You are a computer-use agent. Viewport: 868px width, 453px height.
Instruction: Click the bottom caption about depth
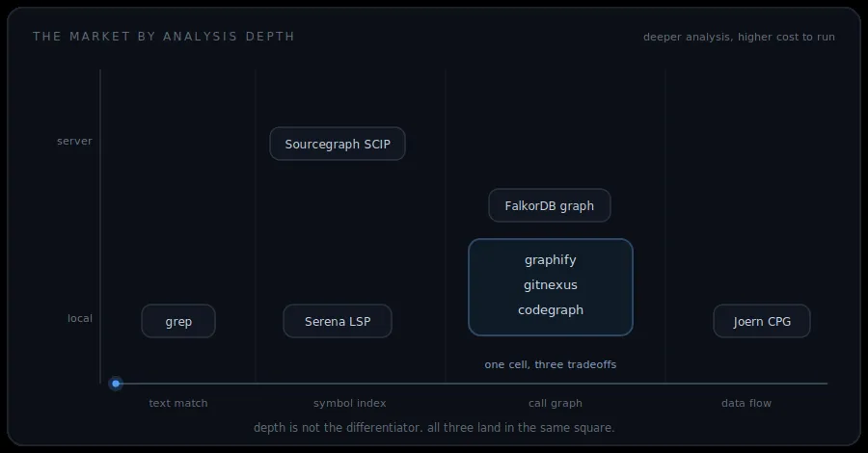tap(434, 428)
